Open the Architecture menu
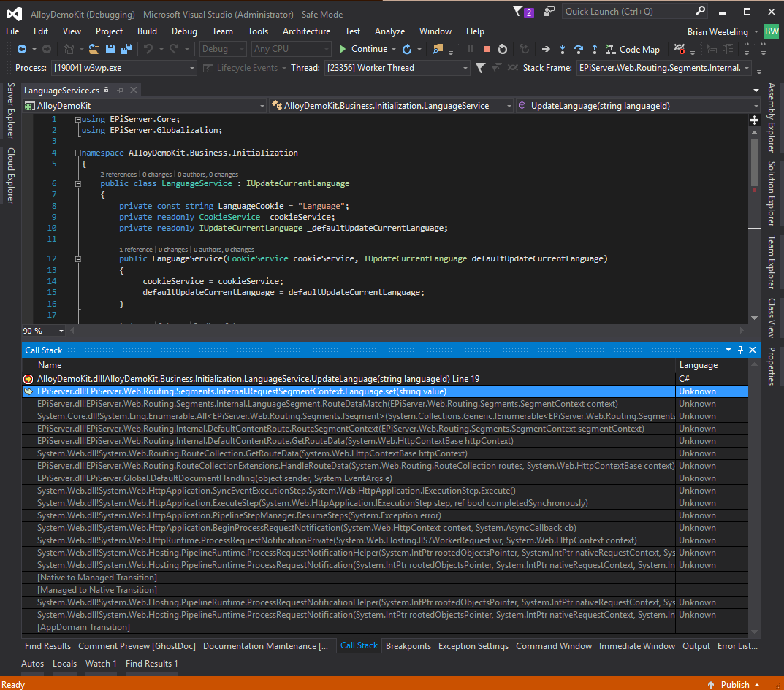Screen dimensions: 784x690 click(306, 31)
